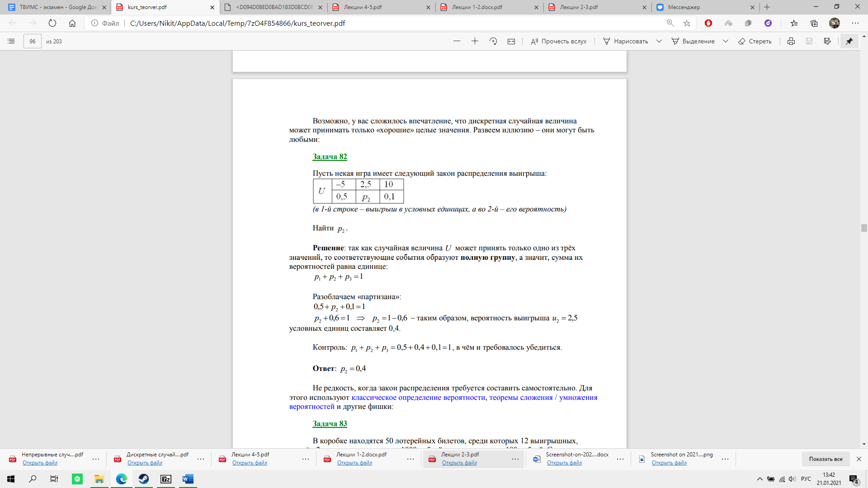Click the page number field showing 96
This screenshot has width=868, height=488.
(33, 41)
